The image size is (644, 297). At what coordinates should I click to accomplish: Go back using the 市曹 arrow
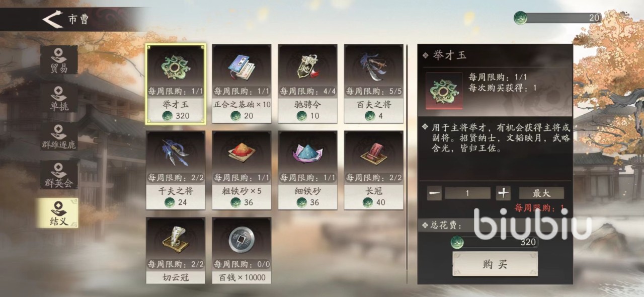pyautogui.click(x=52, y=19)
